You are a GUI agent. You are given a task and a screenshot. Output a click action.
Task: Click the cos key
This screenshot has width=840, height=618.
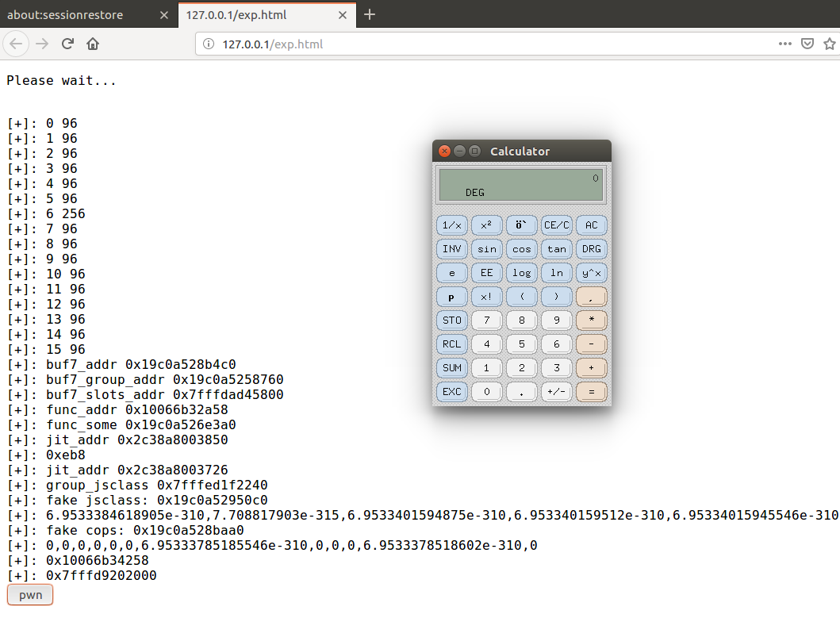point(521,248)
